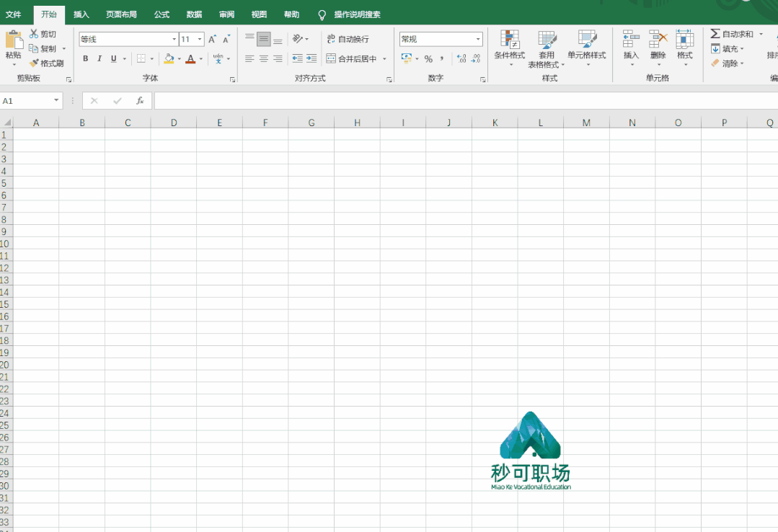Image resolution: width=778 pixels, height=532 pixels.
Task: Select the Format Painter (格式刷) tool
Action: [x=47, y=63]
